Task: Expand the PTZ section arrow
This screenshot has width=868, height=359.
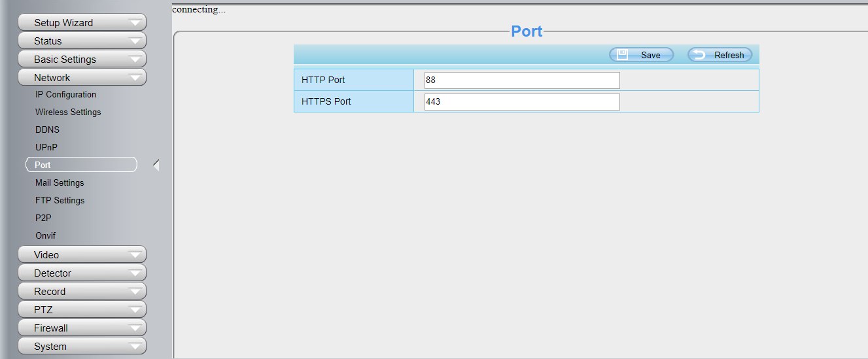Action: click(135, 310)
